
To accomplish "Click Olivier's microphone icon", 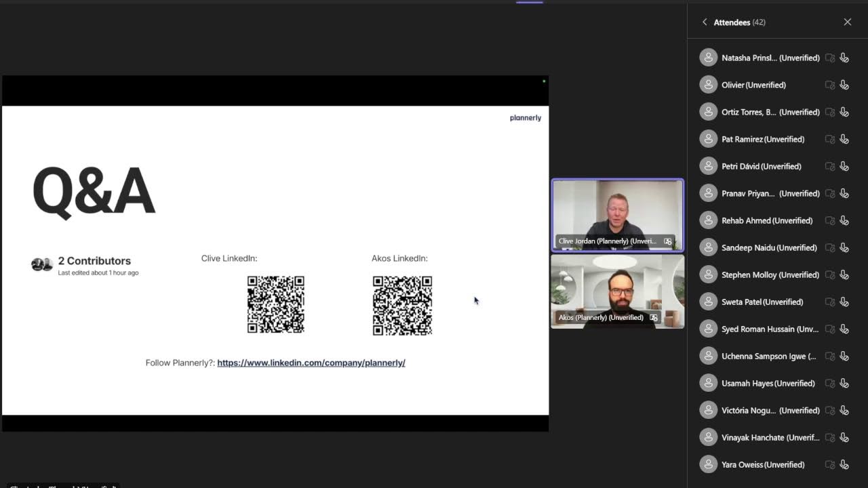I will (x=844, y=85).
